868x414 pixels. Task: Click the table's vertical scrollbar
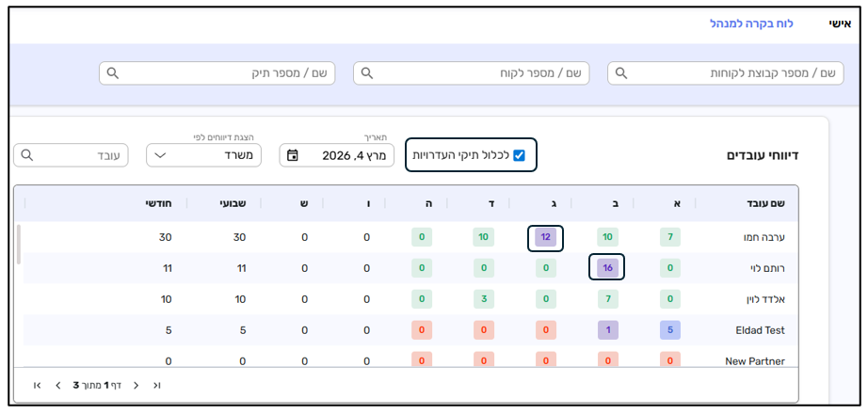pos(19,245)
